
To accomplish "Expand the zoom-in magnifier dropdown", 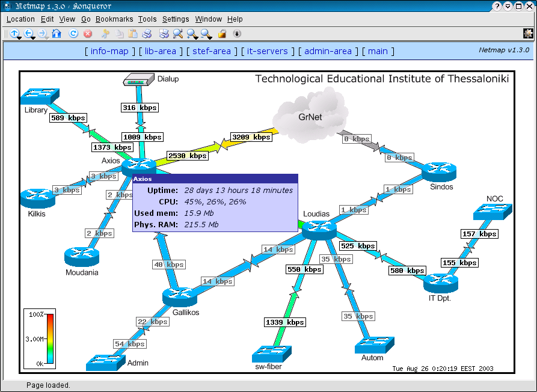I will [196, 38].
